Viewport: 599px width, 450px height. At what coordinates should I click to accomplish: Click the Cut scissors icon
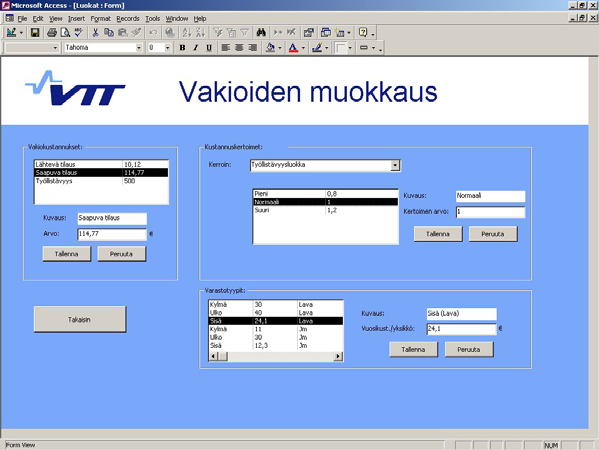96,32
